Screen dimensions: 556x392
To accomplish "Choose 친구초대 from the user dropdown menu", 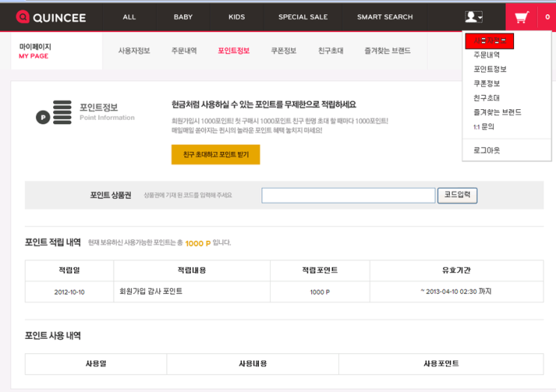I will [486, 98].
